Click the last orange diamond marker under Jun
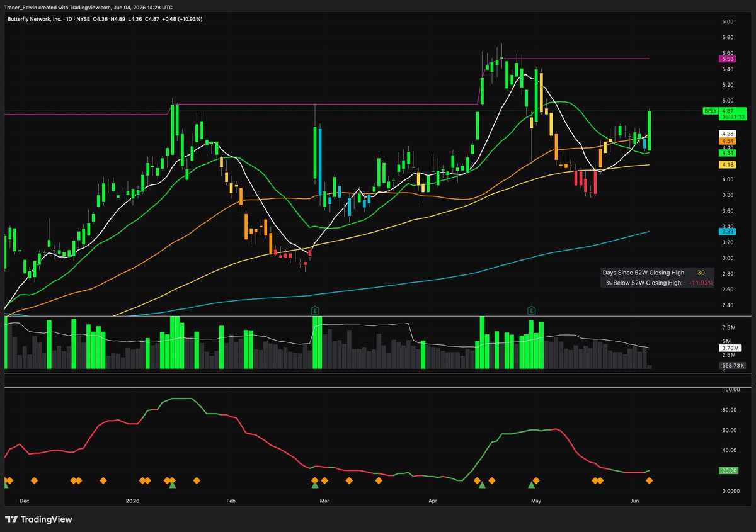Image resolution: width=756 pixels, height=532 pixels. click(649, 480)
